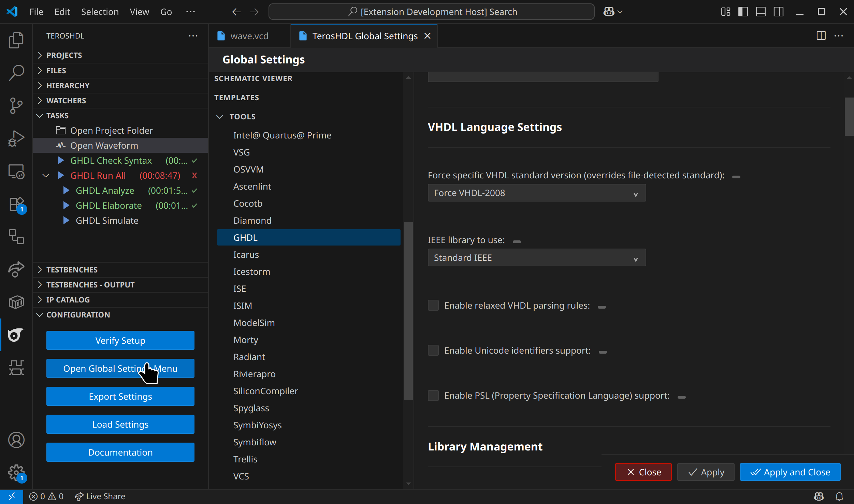Viewport: 854px width, 504px height.
Task: Go back with navigation arrow
Action: (236, 12)
